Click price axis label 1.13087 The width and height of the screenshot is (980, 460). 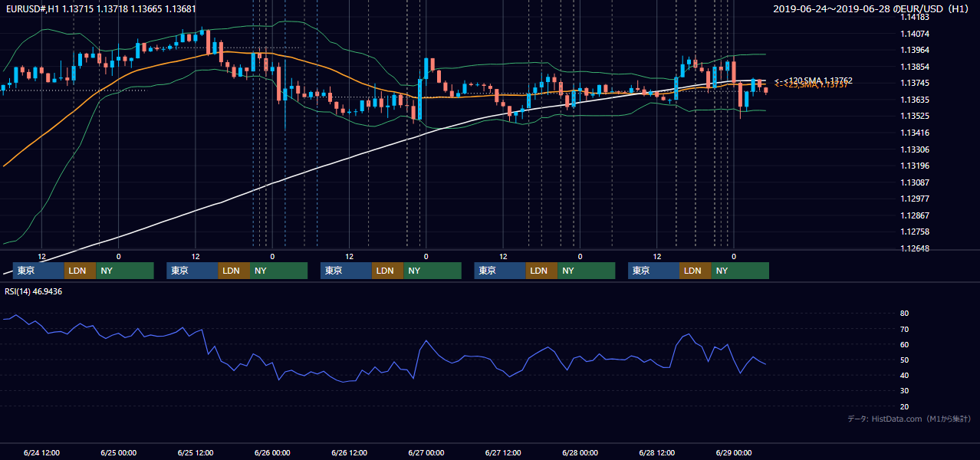pyautogui.click(x=914, y=182)
